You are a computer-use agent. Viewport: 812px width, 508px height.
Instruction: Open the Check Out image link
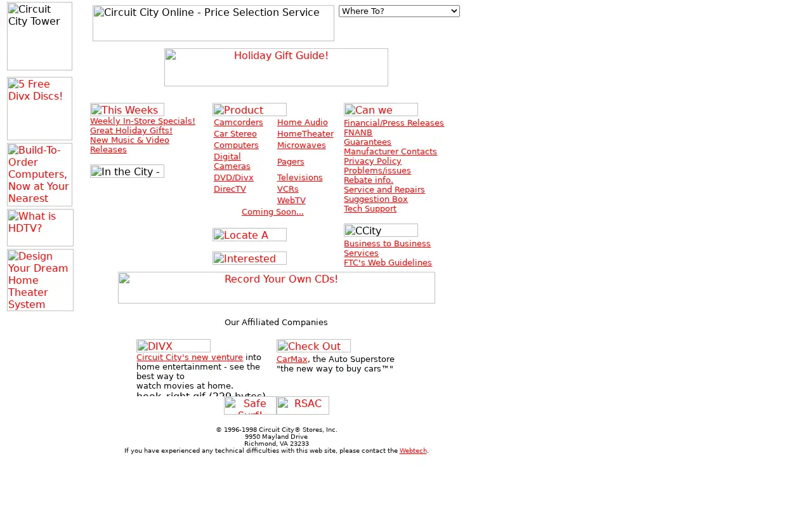coord(313,346)
